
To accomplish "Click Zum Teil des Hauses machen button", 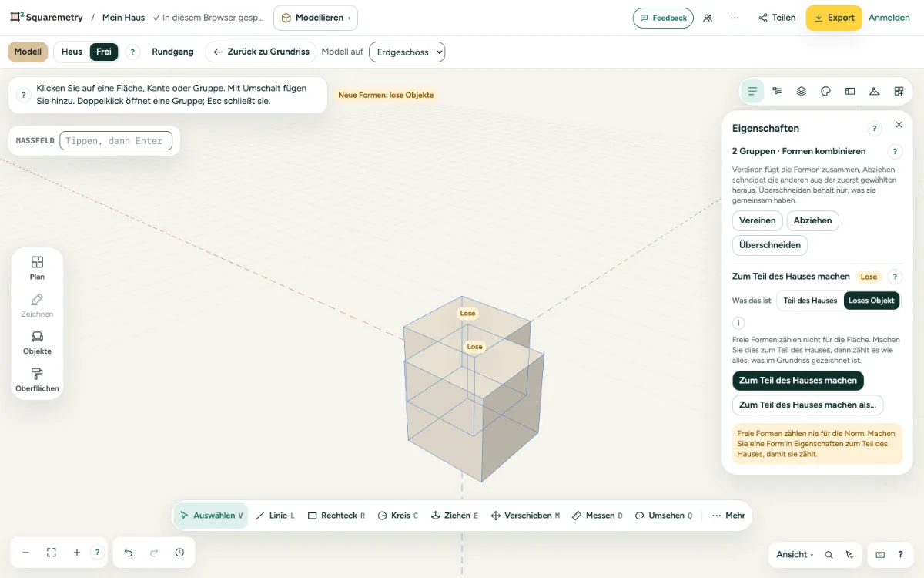I will pos(798,381).
